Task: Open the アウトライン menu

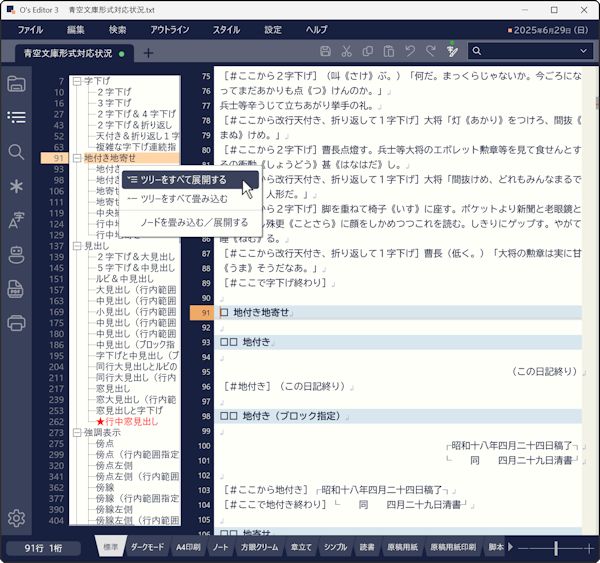Action: 170,30
